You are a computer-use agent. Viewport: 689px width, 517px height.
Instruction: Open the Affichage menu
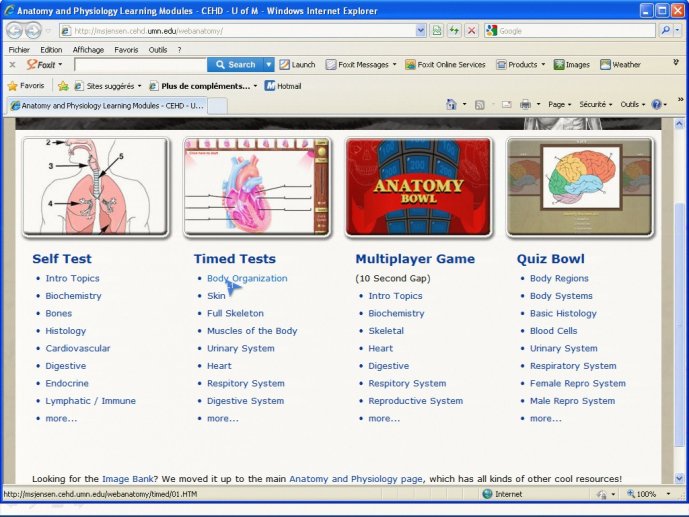[x=88, y=50]
